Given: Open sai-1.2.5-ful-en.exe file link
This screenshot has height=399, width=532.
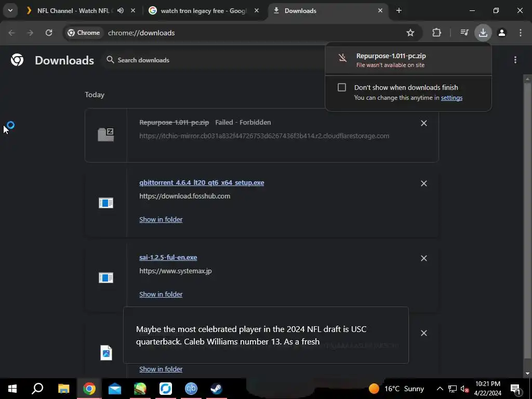Looking at the screenshot, I should tap(168, 258).
